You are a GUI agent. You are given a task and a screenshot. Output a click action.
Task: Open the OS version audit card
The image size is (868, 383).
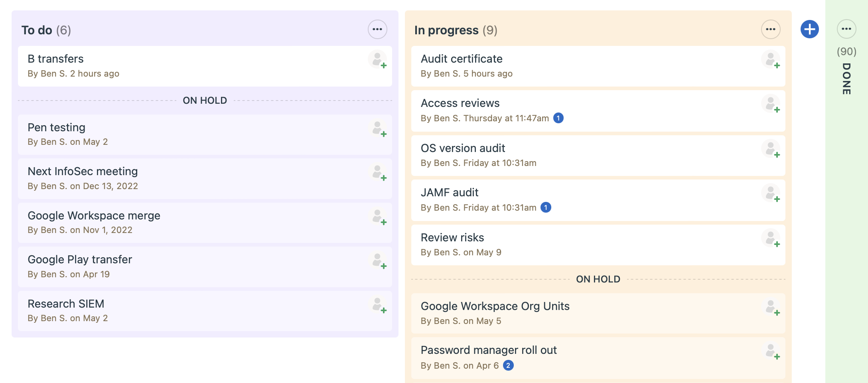point(463,148)
